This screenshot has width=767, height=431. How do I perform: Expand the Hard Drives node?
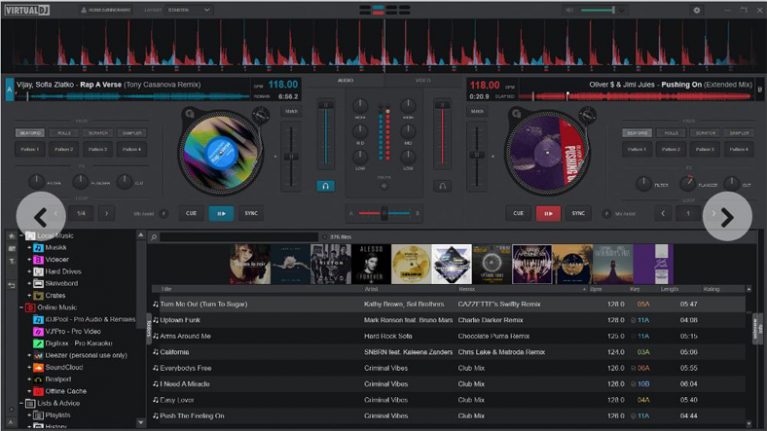(x=29, y=272)
